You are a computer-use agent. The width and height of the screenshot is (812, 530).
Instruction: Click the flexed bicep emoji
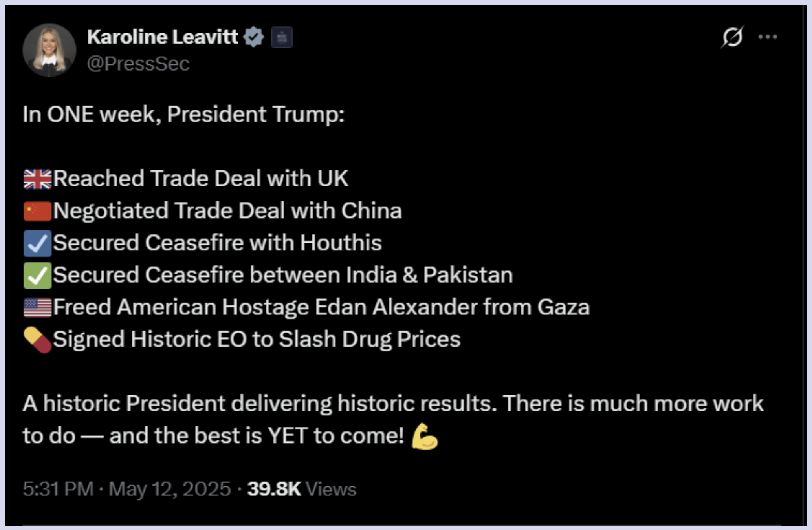(424, 436)
